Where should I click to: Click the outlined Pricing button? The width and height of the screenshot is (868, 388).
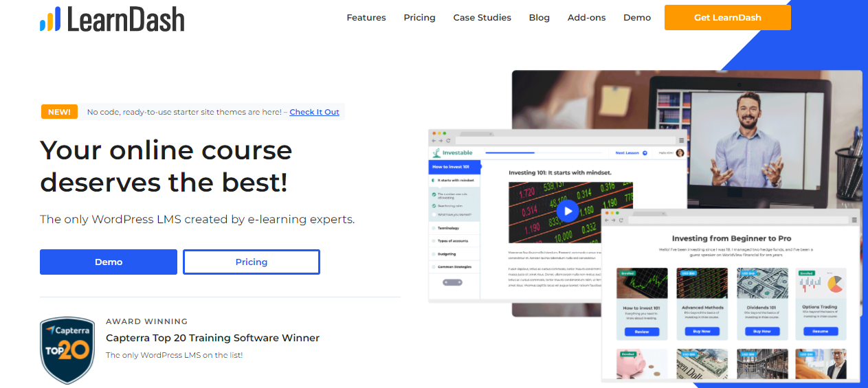pyautogui.click(x=252, y=262)
